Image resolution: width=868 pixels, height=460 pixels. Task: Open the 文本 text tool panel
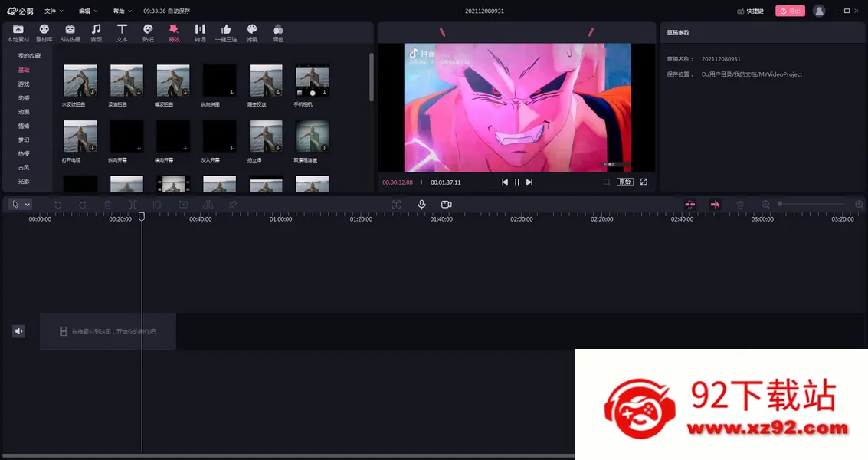click(122, 33)
